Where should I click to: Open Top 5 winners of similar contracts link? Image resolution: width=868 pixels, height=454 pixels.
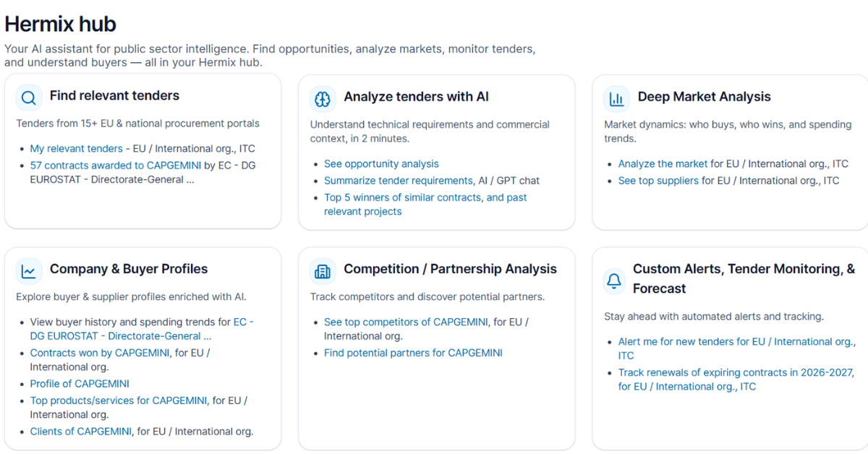(x=425, y=205)
